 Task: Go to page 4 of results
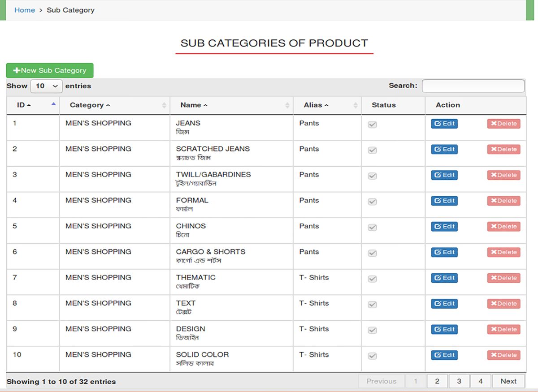point(481,381)
